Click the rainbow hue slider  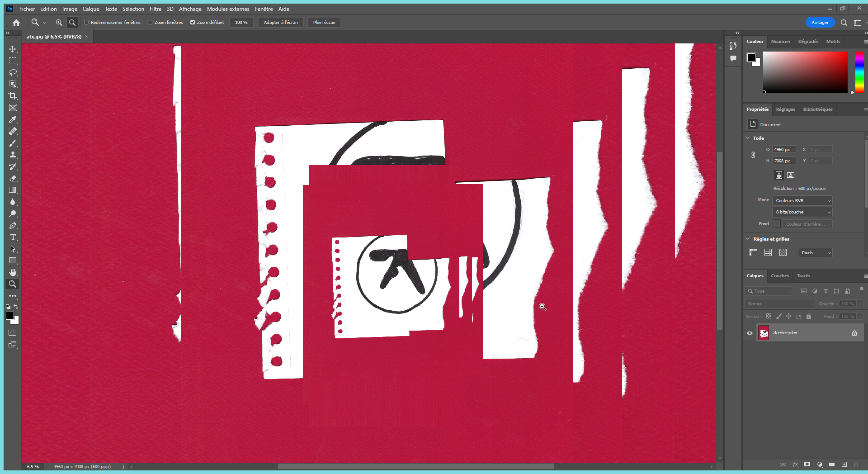[859, 72]
